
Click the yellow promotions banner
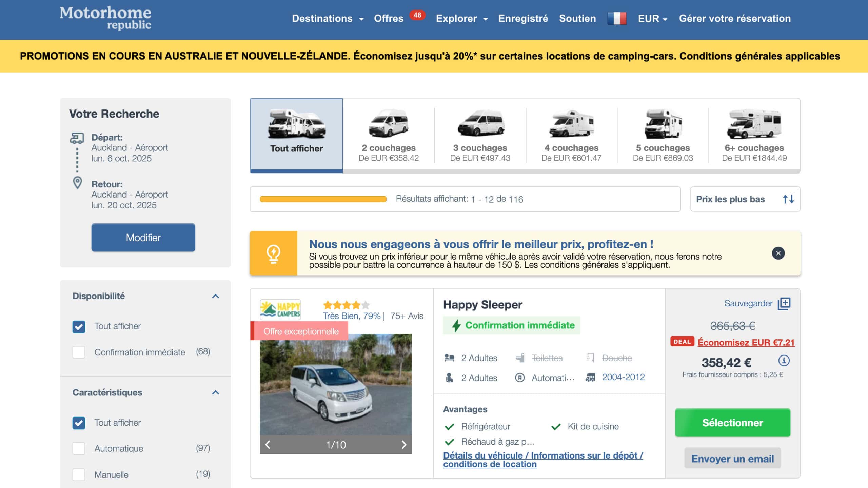point(434,56)
